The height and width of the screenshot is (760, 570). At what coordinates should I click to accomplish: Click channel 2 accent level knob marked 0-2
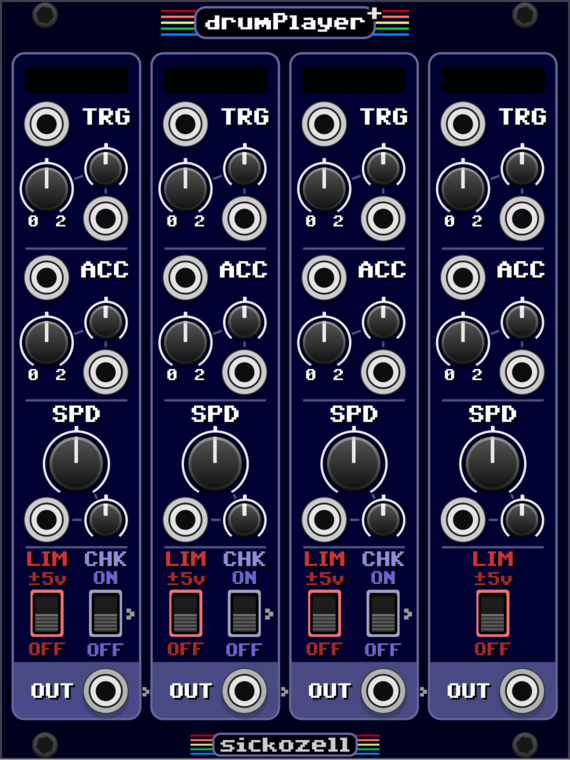185,342
